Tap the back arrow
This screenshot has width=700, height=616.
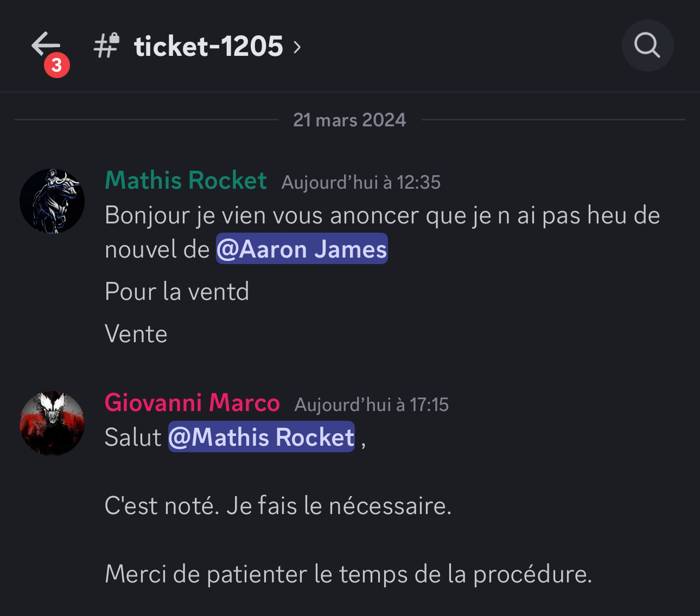(x=46, y=44)
